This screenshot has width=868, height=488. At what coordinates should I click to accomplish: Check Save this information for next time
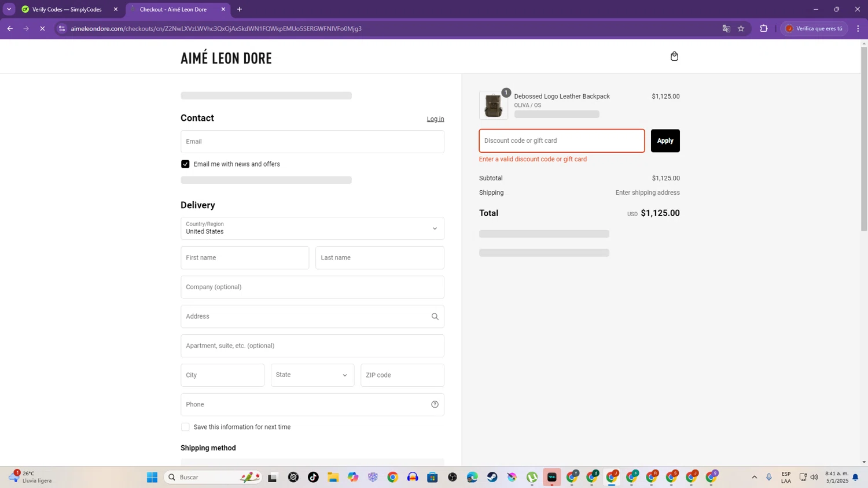(x=185, y=427)
